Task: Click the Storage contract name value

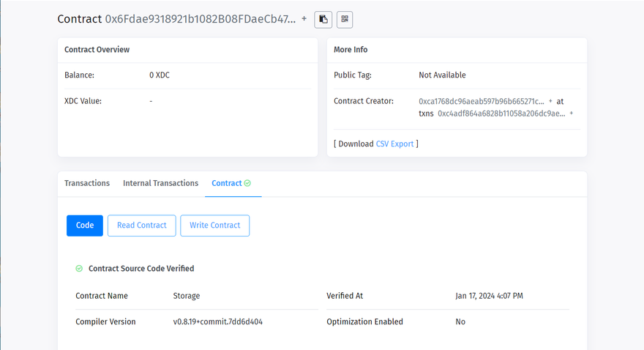Action: [x=186, y=296]
